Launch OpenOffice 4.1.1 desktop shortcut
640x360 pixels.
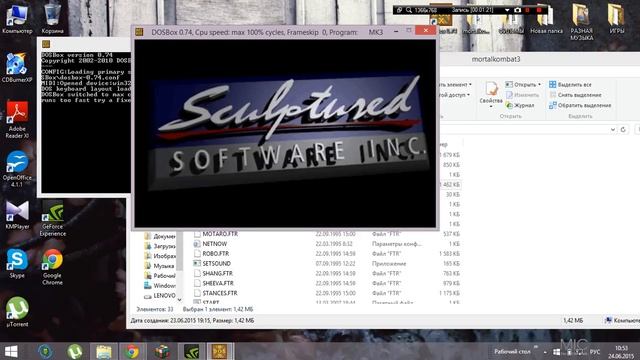click(17, 169)
